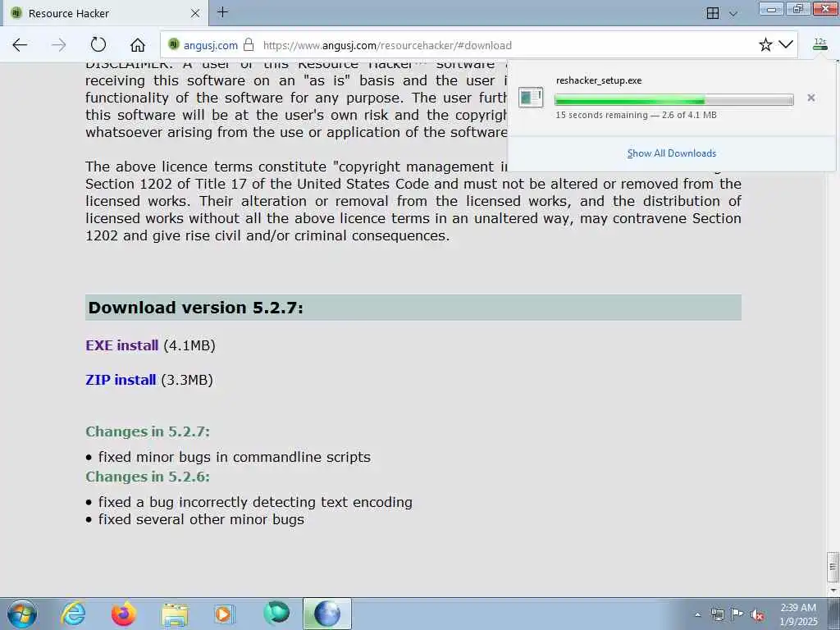The width and height of the screenshot is (840, 630).
Task: Open a new tab with plus button
Action: 223,11
